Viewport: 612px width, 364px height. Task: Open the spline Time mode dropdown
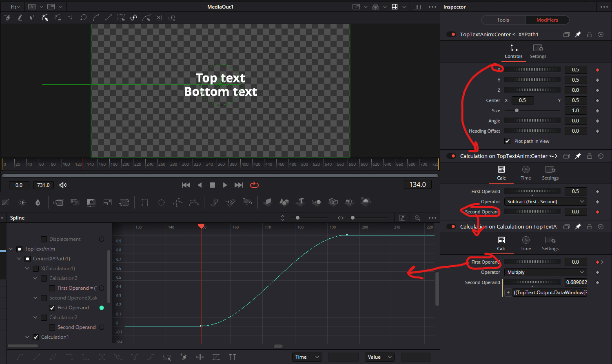307,357
